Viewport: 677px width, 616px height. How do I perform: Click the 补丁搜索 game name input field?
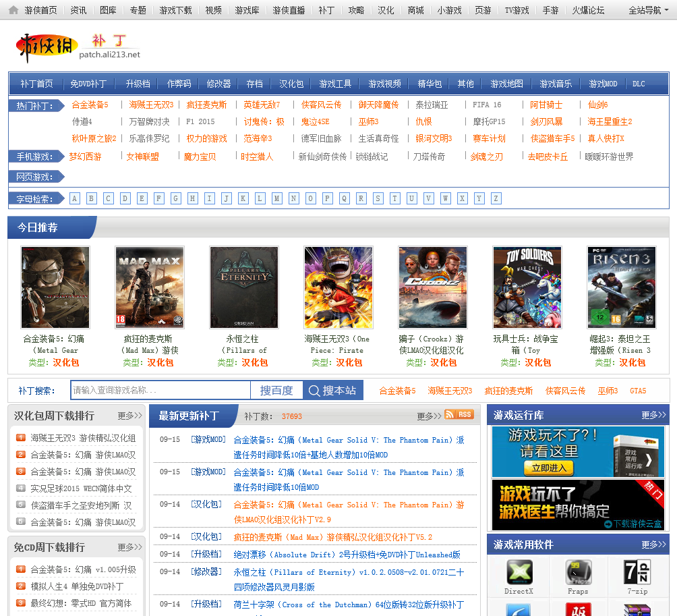click(160, 391)
